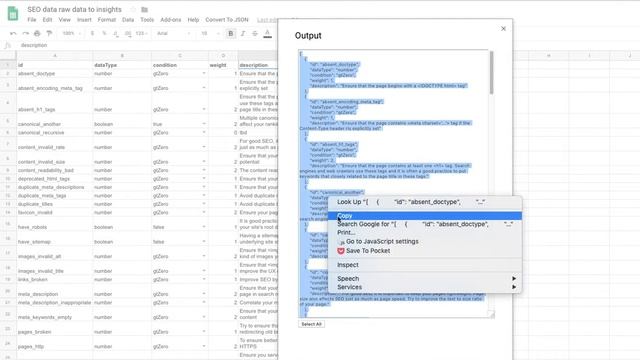Select the favicon_invalid cell
The width and height of the screenshot is (640, 360).
[x=55, y=212]
